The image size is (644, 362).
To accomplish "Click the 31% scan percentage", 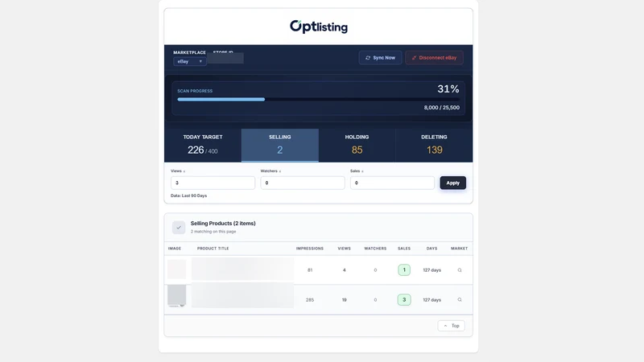I will click(448, 89).
